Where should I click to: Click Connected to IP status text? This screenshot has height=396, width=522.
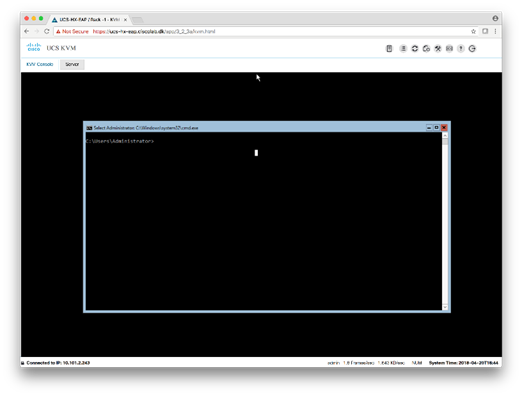coord(58,363)
